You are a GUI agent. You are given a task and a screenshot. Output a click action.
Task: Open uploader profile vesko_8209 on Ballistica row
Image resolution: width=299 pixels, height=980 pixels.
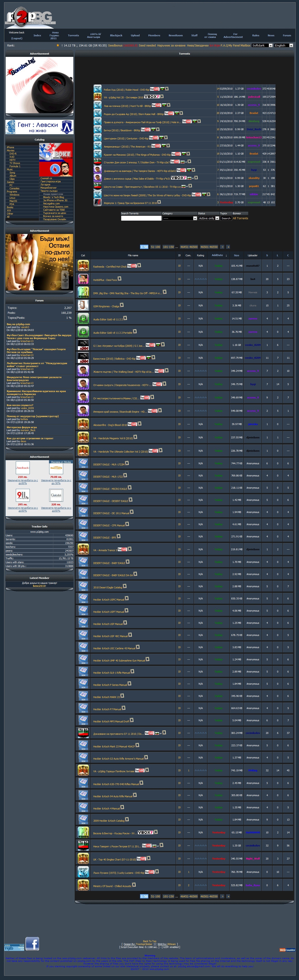coord(253,358)
